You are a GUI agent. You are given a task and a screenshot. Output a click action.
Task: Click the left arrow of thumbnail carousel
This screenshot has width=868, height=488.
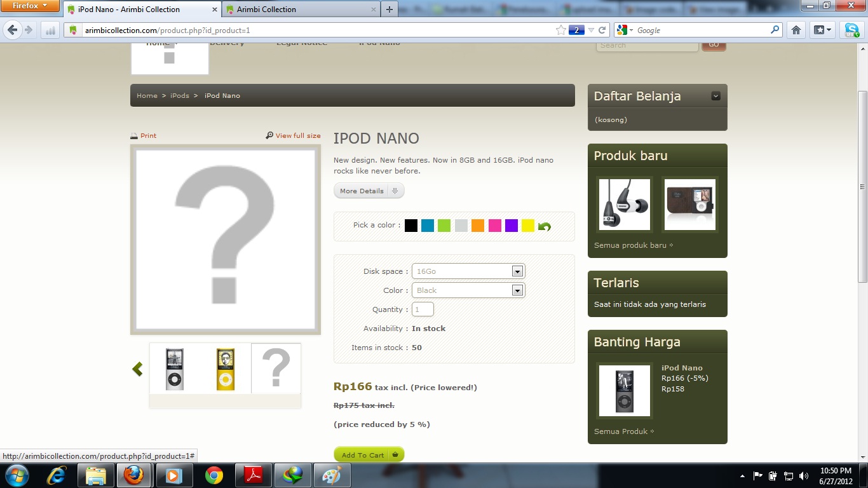[137, 369]
